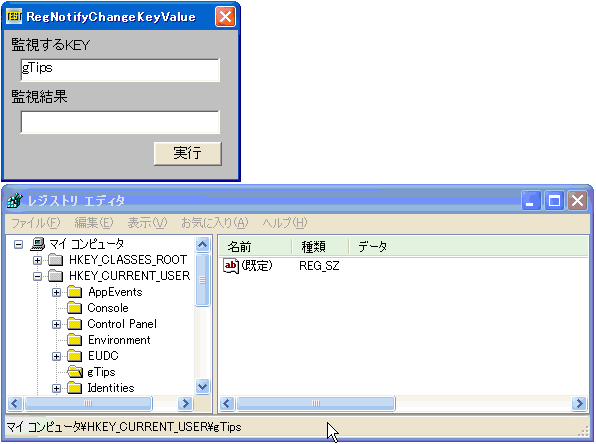
Task: Expand the EUDC key
Action: 56,356
